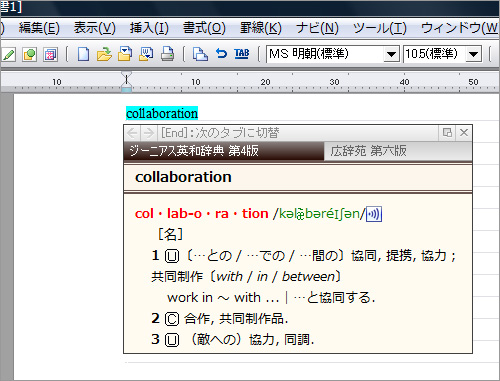Save the document with floppy icon
The height and width of the screenshot is (381, 500).
(x=125, y=54)
